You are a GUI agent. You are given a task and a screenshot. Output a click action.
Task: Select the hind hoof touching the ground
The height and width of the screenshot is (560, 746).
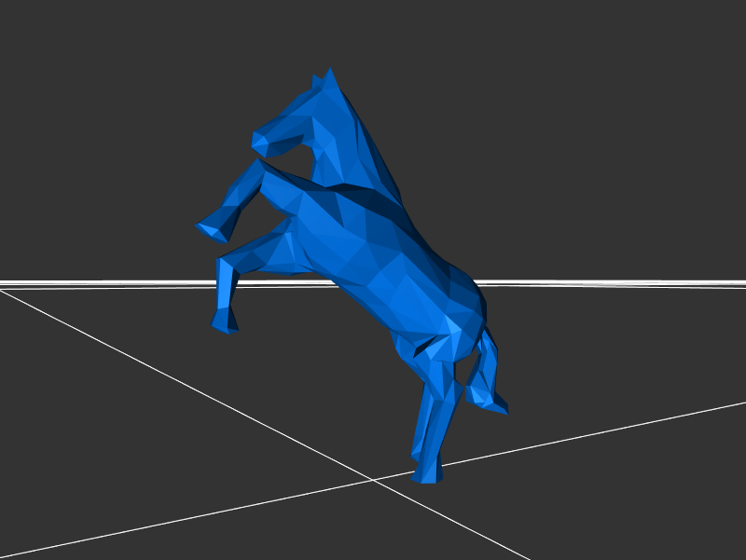point(428,471)
